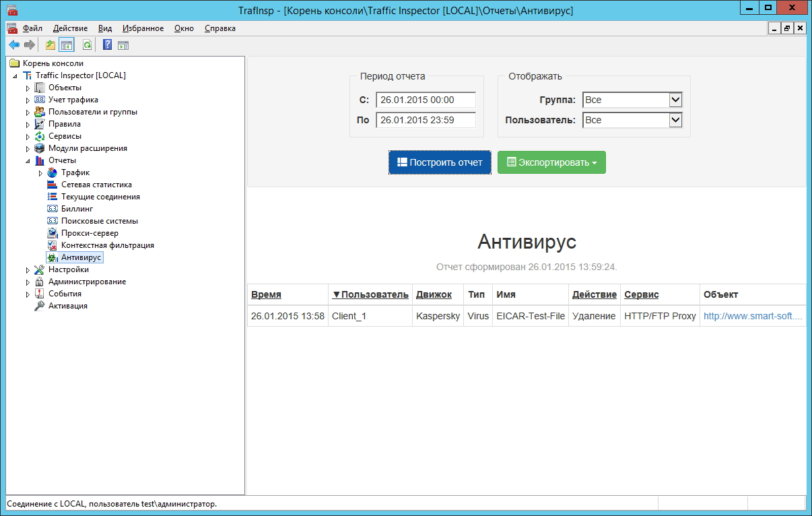Click the Forward arrow toolbar icon
This screenshot has width=812, height=516.
pyautogui.click(x=29, y=45)
